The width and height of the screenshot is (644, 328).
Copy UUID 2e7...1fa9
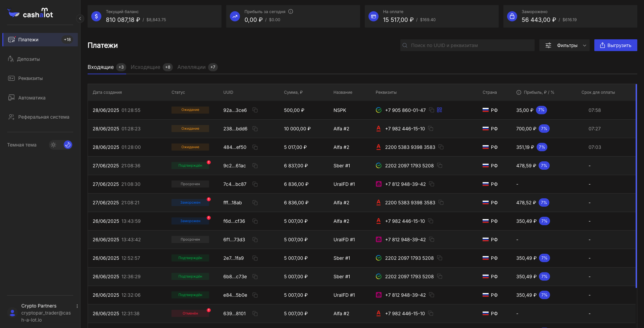point(255,258)
